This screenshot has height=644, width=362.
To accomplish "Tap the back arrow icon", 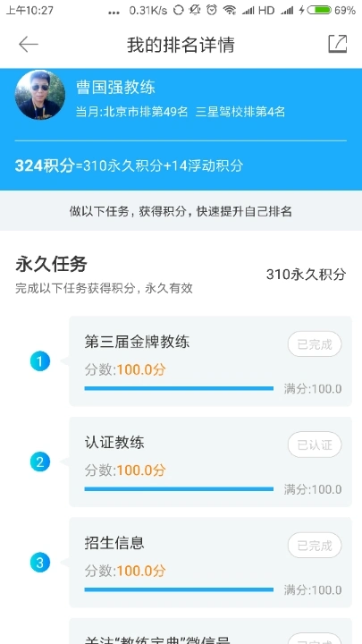I will click(x=29, y=44).
